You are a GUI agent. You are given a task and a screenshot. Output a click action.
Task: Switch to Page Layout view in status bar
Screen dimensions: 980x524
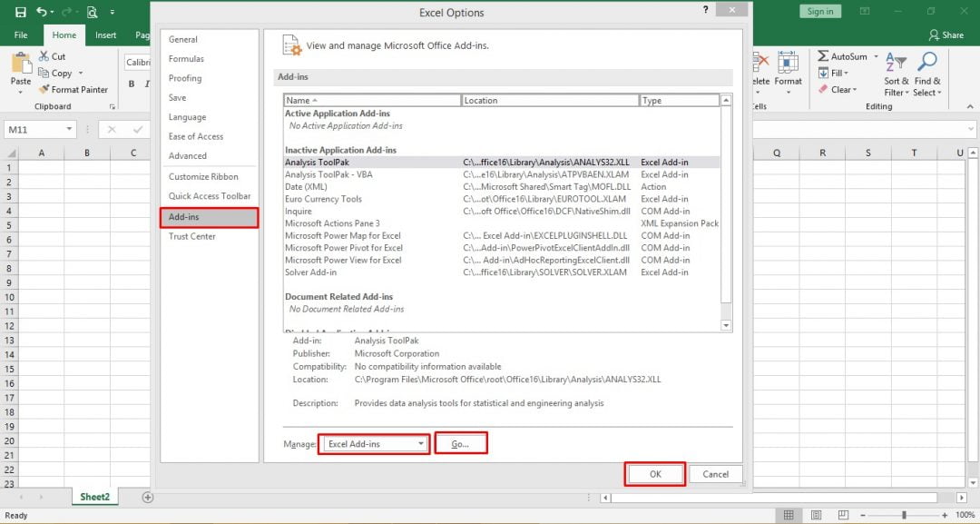tap(816, 515)
